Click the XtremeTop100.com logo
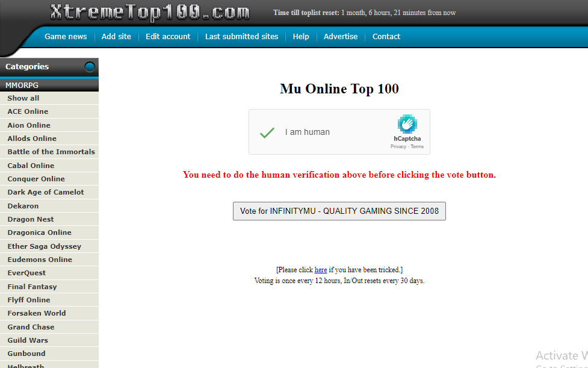Viewport: 588px width, 368px height. 150,13
